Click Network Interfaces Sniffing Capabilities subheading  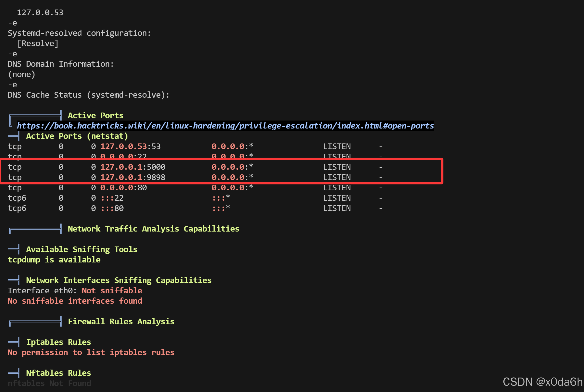[119, 280]
